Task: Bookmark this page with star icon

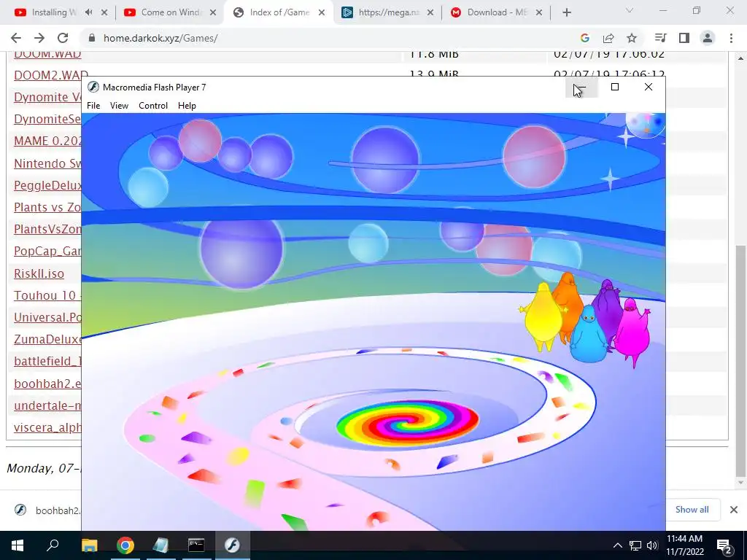Action: (x=632, y=38)
